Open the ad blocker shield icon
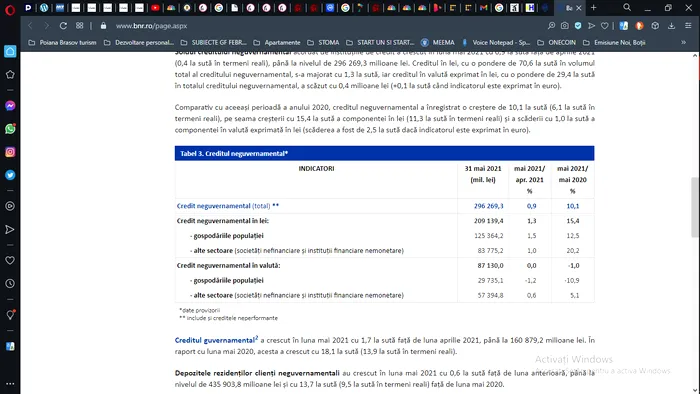Image resolution: width=700 pixels, height=394 pixels. pyautogui.click(x=578, y=26)
